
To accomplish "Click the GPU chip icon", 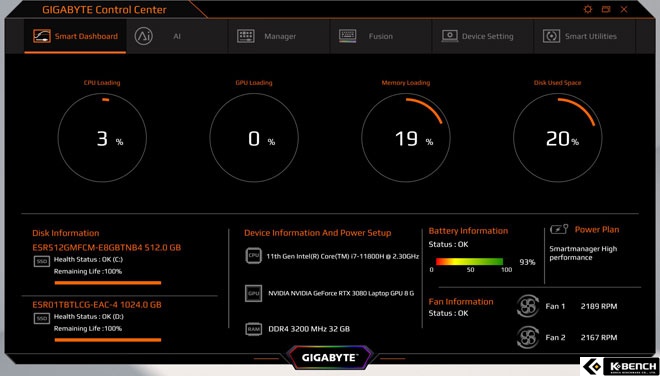I will click(x=253, y=293).
